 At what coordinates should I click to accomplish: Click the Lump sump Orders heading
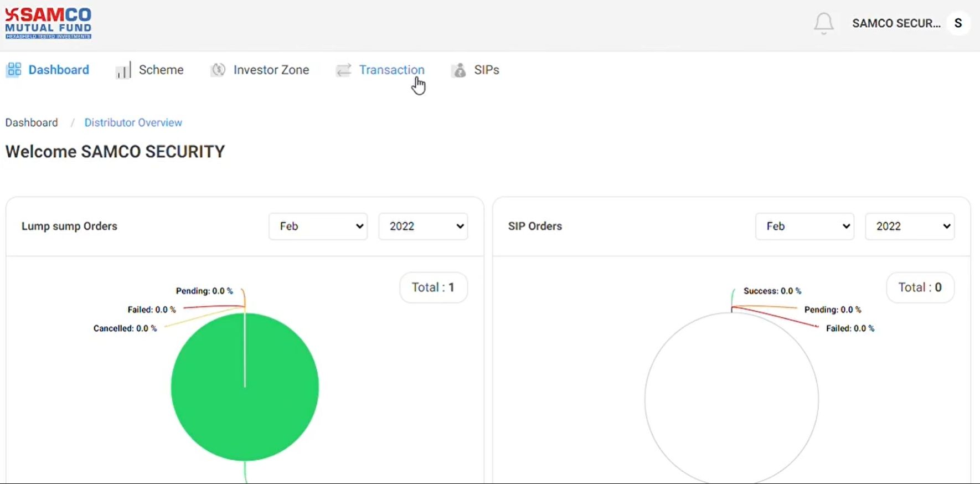[69, 226]
